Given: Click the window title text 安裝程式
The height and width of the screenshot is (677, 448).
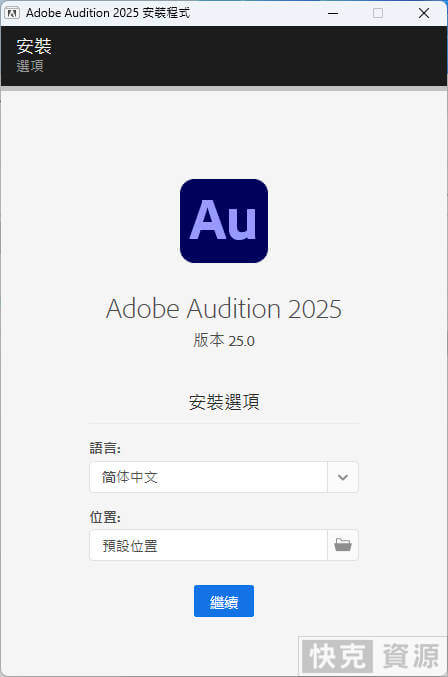Looking at the screenshot, I should pyautogui.click(x=166, y=13).
